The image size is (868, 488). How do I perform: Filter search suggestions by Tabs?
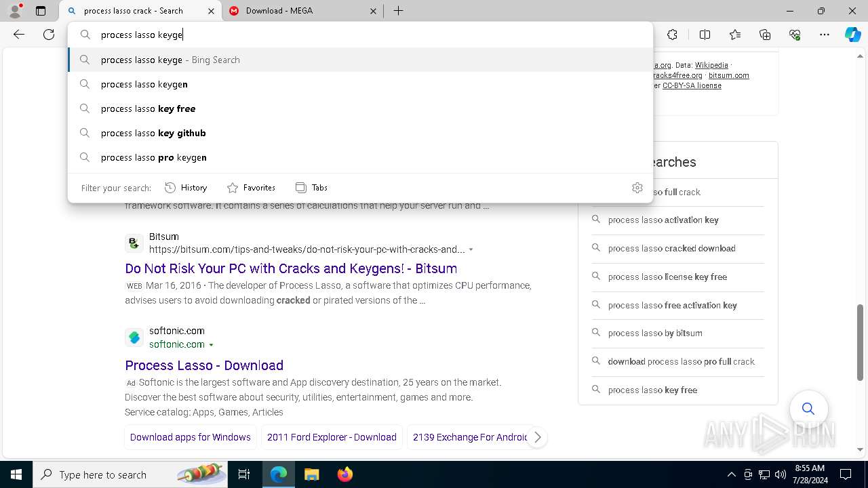tap(311, 188)
